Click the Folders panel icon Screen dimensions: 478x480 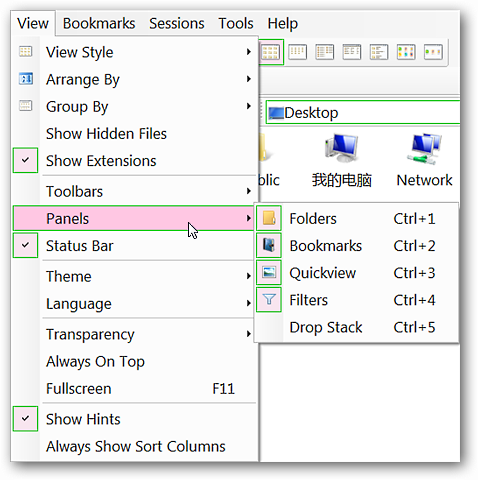point(269,218)
